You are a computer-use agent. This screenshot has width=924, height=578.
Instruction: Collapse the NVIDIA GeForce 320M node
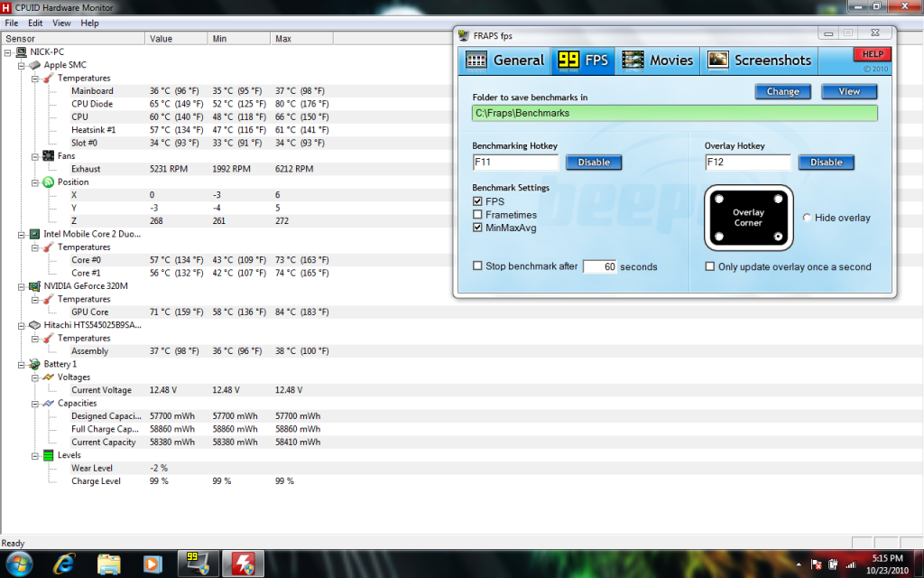22,286
